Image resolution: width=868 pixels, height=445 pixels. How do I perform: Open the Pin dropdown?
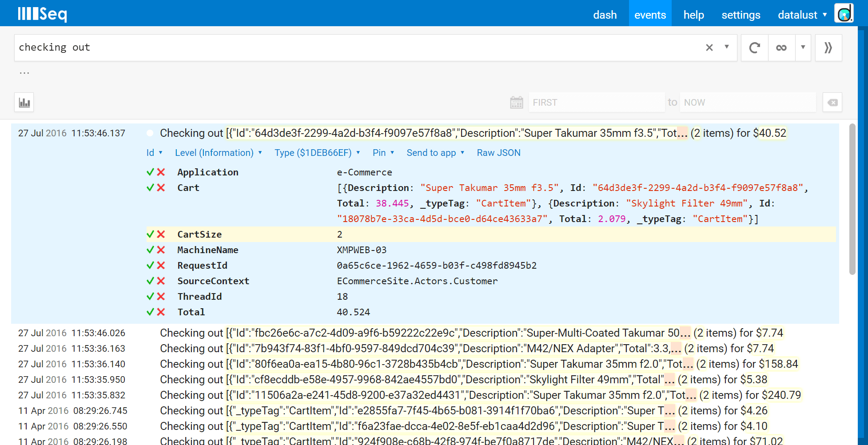point(383,153)
